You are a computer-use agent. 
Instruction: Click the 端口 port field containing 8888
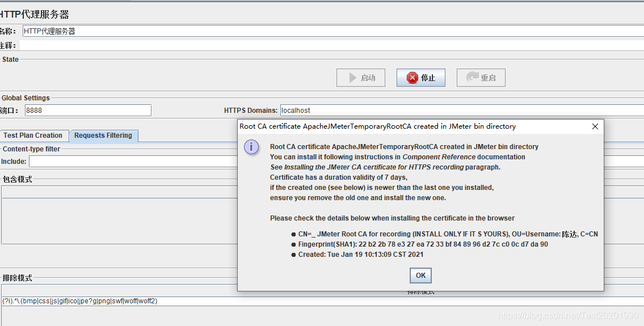[88, 111]
